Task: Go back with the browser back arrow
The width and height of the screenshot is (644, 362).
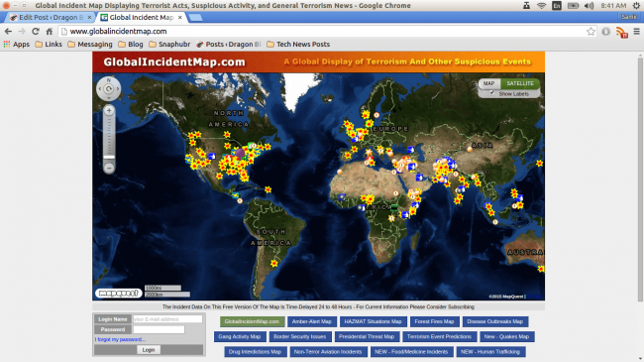Action: (8, 32)
